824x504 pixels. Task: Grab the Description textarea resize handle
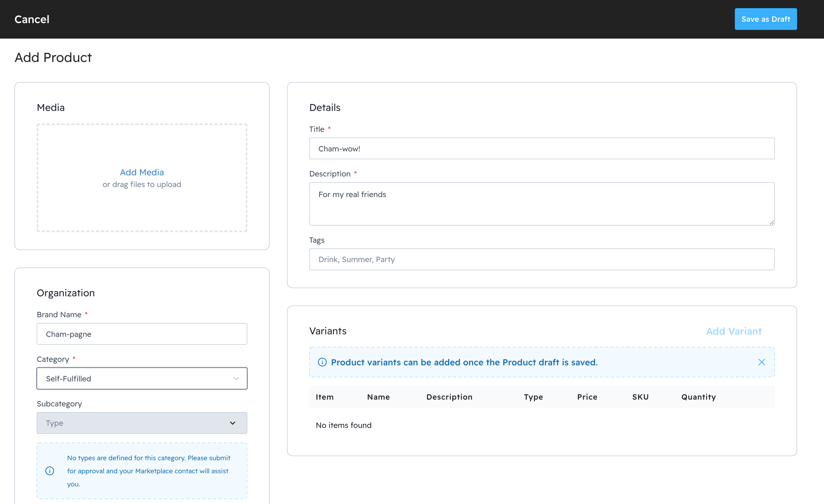771,222
